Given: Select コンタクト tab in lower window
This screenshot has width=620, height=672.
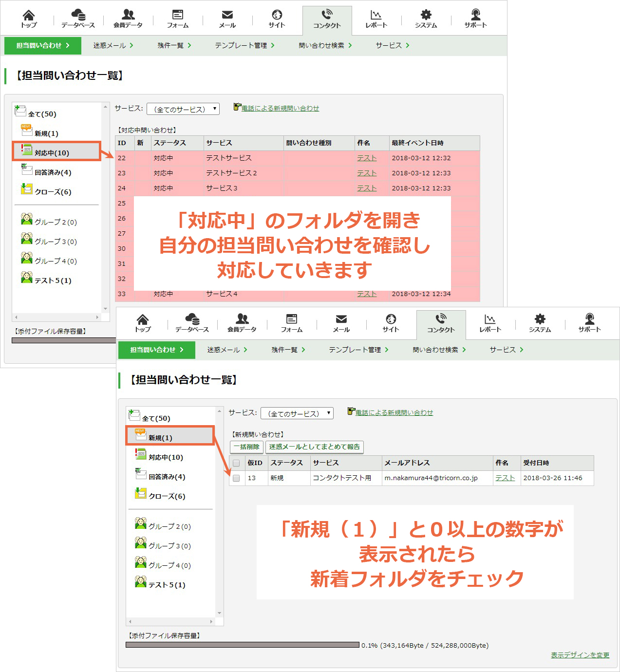Looking at the screenshot, I should click(x=441, y=324).
